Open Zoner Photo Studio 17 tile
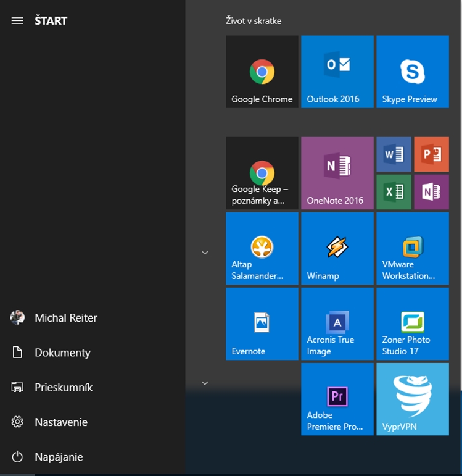462x476 pixels. [x=412, y=324]
